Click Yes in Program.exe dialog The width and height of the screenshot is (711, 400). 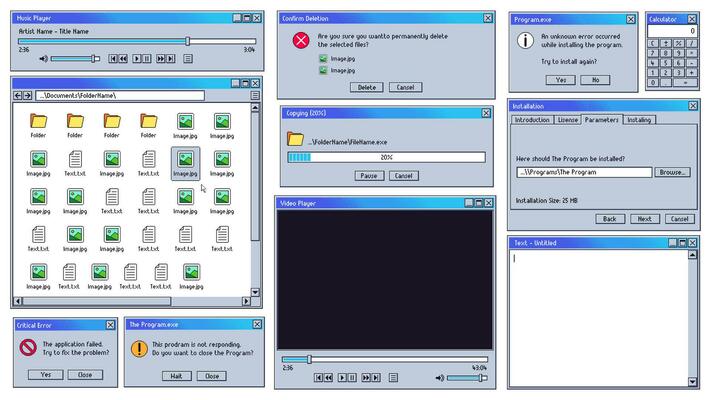[561, 80]
